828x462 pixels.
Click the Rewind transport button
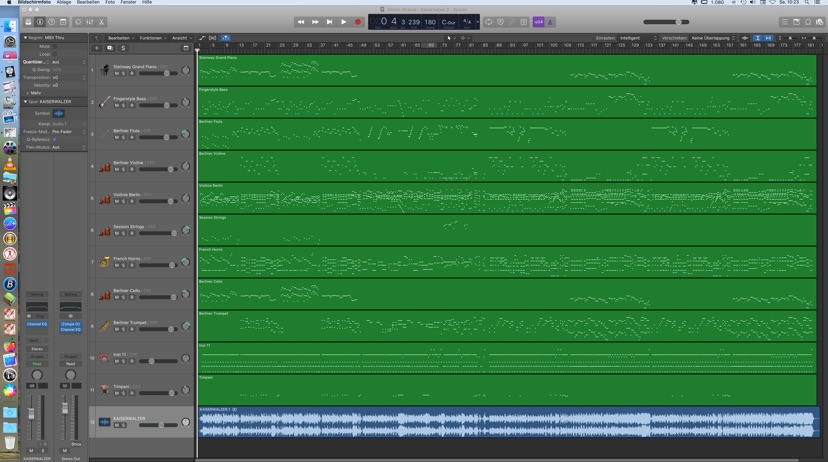tap(301, 22)
